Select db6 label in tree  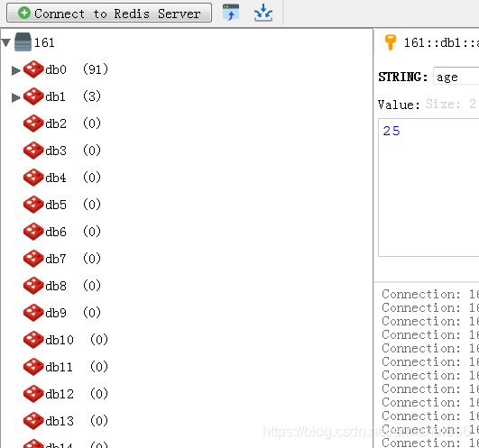click(56, 232)
